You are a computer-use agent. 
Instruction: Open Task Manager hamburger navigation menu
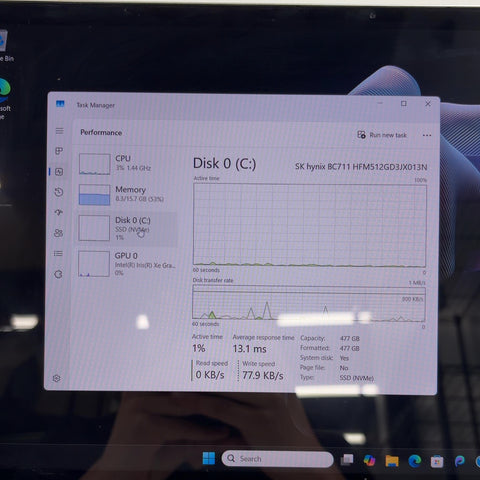click(x=59, y=131)
